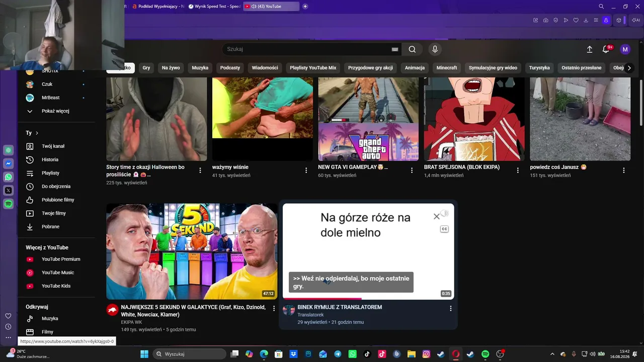Click the YouTube upload/create icon
The width and height of the screenshot is (644, 362).
(590, 49)
